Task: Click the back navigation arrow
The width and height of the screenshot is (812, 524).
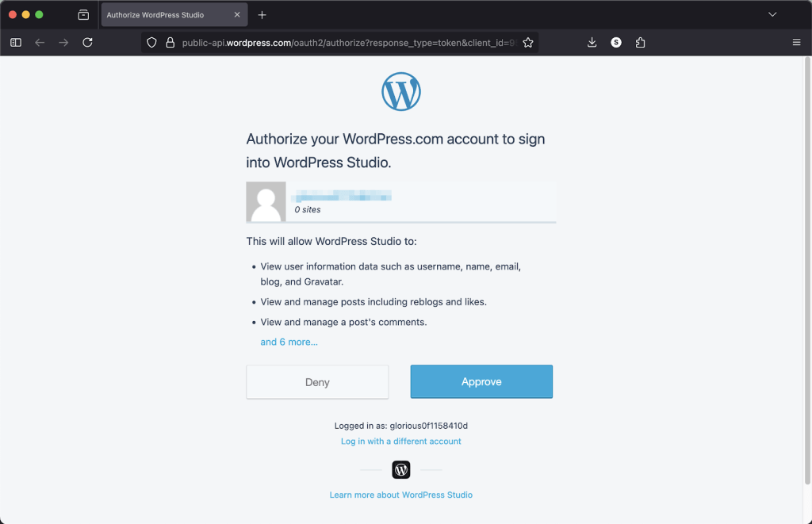Action: [x=40, y=42]
